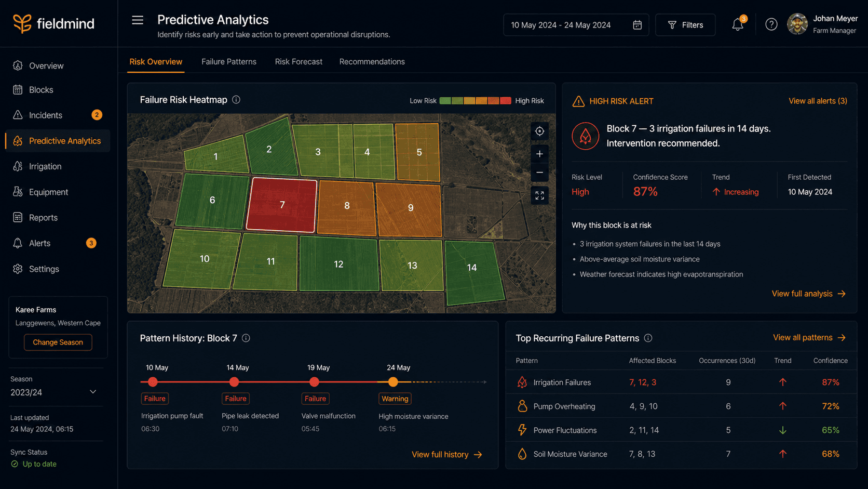
Task: Click the Block 7 irrigation alert icon
Action: 585,136
